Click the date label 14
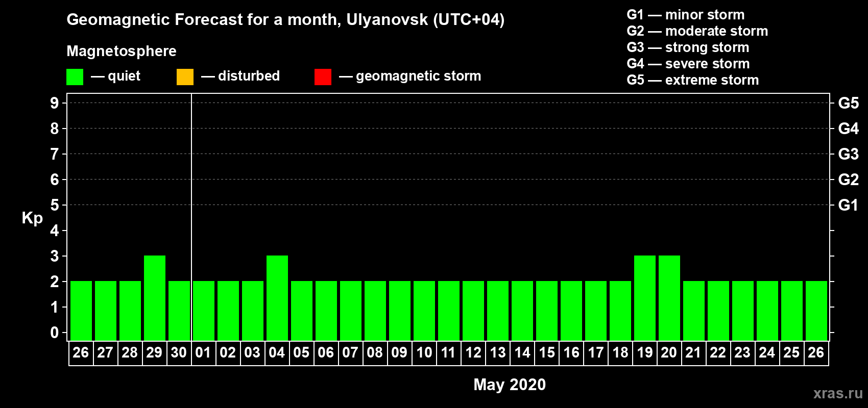 522,353
